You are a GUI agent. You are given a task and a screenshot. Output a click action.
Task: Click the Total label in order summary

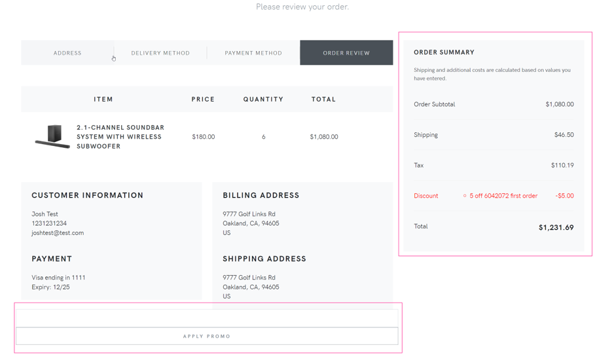tap(421, 227)
